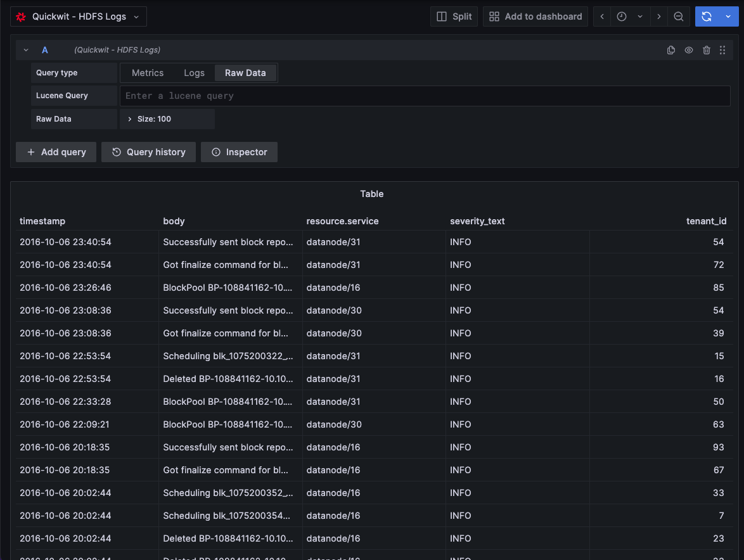Switch query type to Metrics
744x560 pixels.
coord(148,72)
